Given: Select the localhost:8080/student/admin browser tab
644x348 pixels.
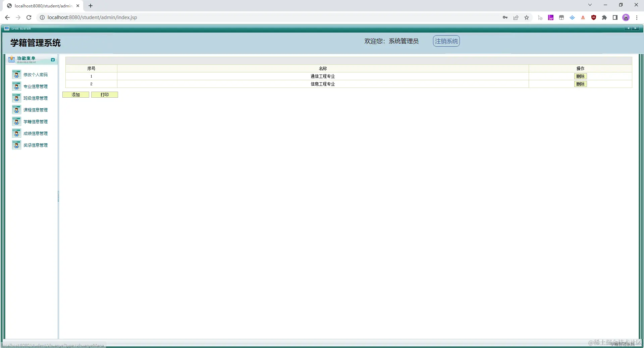Looking at the screenshot, I should 43,6.
